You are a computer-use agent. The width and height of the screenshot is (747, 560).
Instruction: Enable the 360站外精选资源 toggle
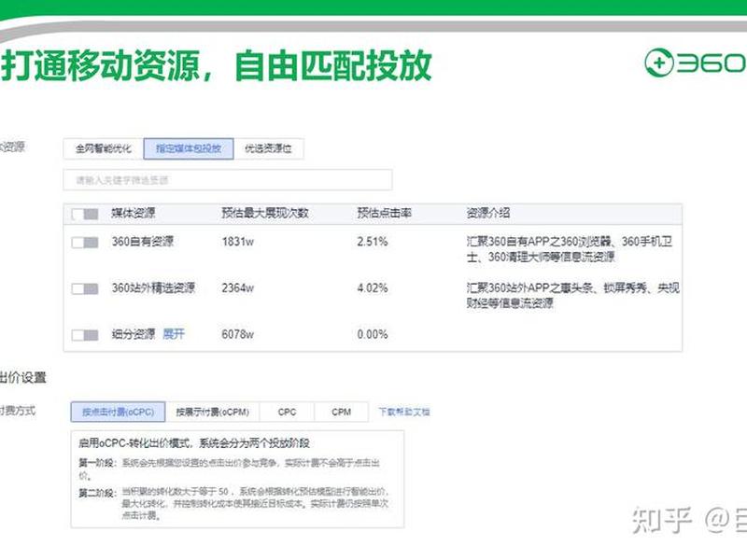(x=85, y=288)
